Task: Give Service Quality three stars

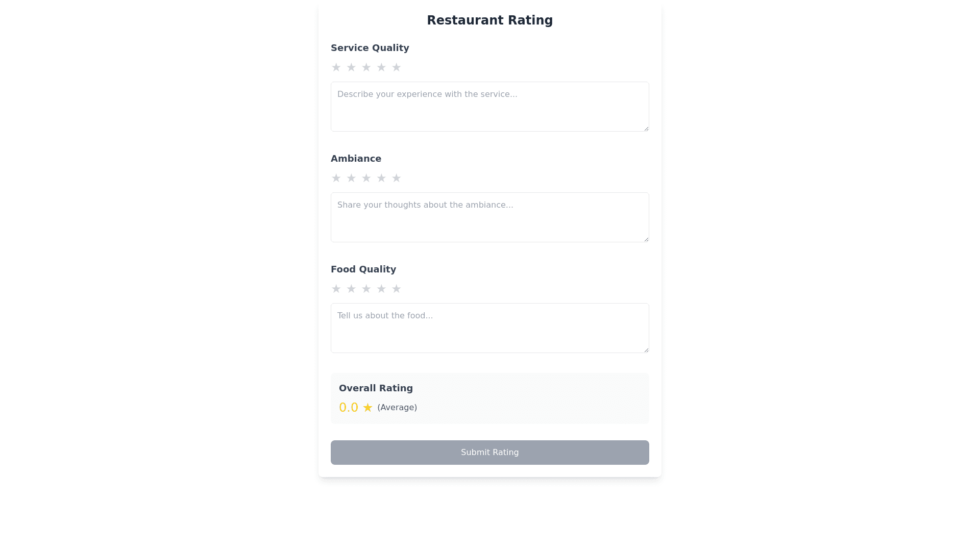Action: pos(366,67)
